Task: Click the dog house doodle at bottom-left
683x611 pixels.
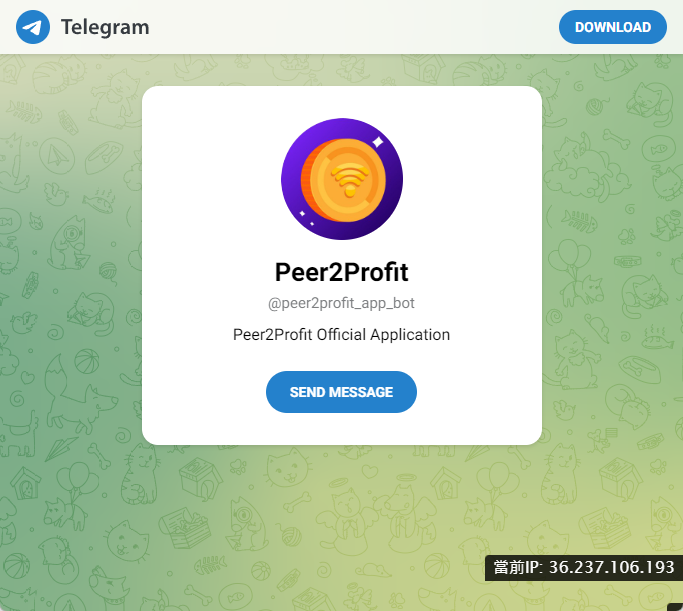Action: [25, 483]
